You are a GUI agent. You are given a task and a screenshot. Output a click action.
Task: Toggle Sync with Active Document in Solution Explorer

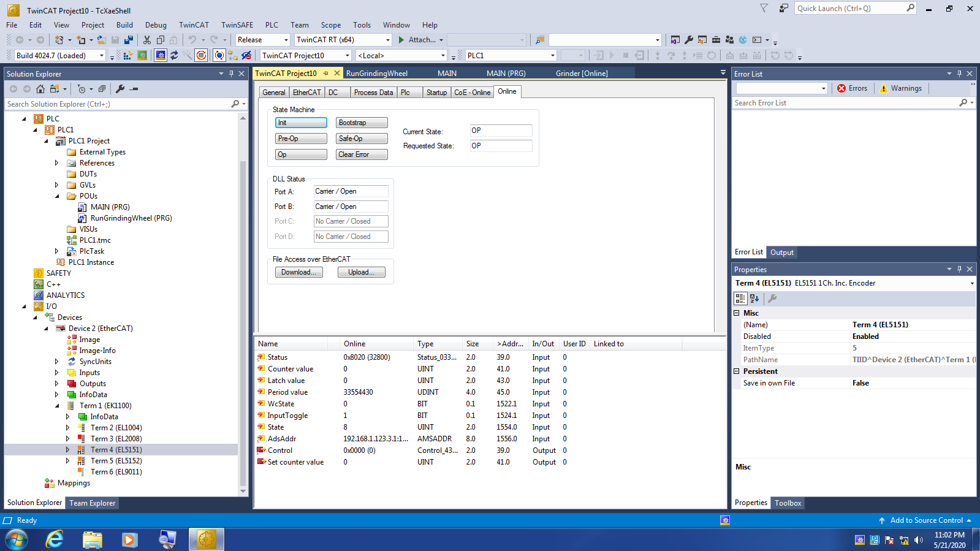click(x=55, y=89)
